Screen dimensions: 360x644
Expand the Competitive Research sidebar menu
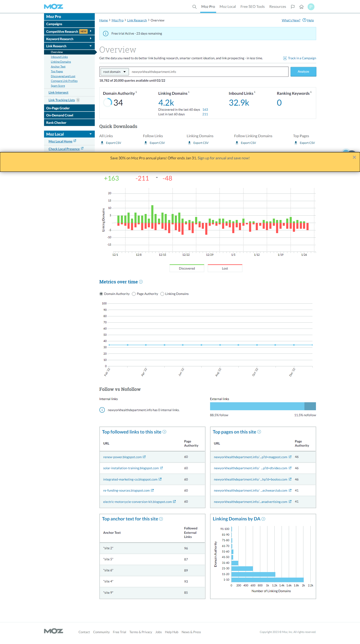point(90,31)
